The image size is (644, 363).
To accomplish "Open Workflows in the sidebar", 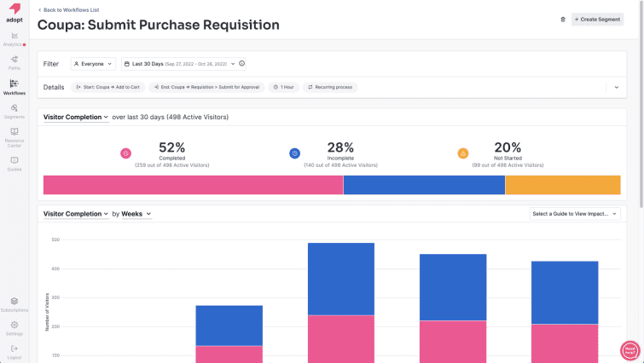I will 15,87.
